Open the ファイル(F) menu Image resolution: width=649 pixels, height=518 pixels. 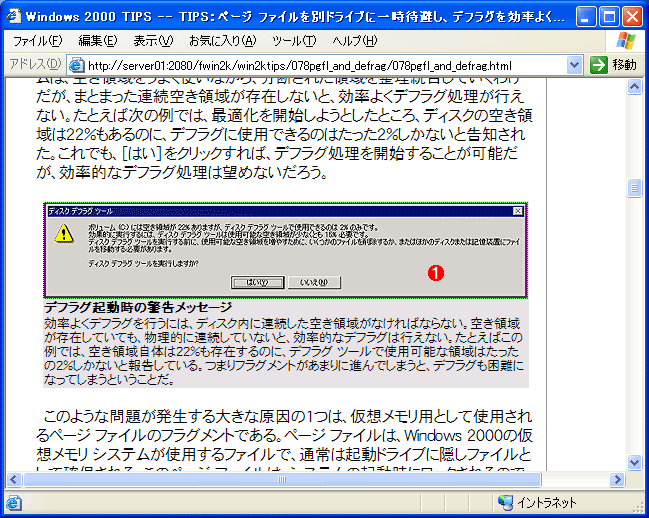coord(37,41)
